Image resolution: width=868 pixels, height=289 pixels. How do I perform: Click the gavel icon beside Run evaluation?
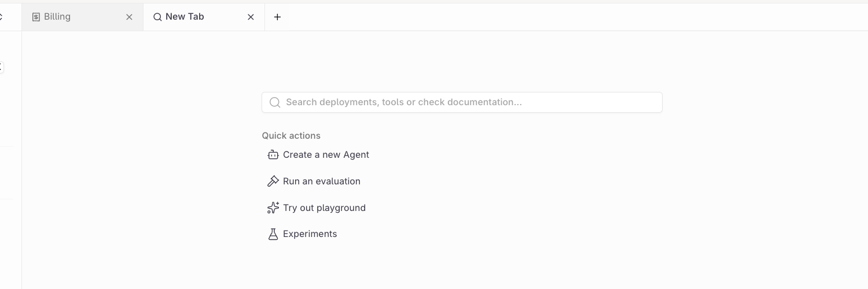[273, 181]
